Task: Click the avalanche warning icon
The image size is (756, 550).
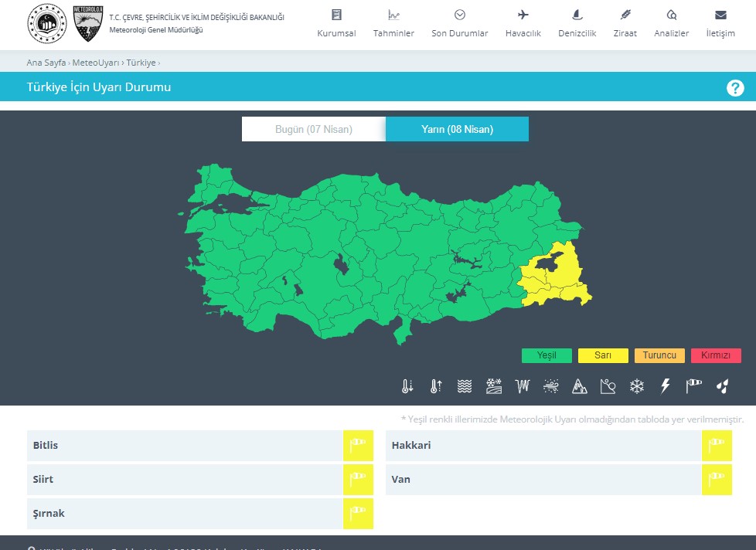Action: (579, 386)
